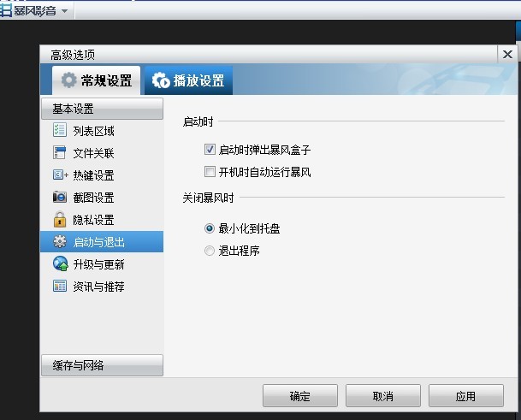Click the 应用 button

pos(466,396)
